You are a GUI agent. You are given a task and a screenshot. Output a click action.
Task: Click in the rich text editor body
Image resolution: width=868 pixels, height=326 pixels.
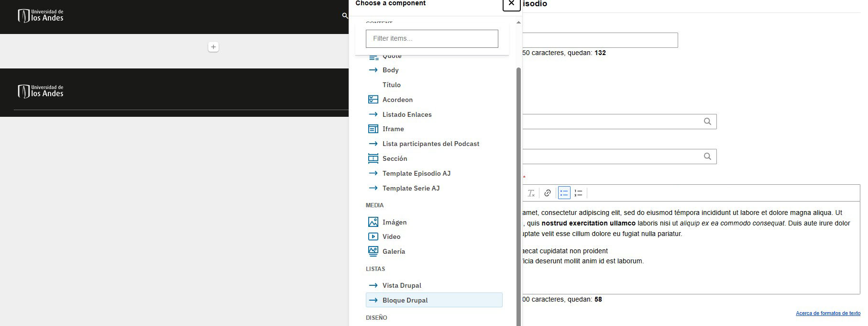point(691,247)
